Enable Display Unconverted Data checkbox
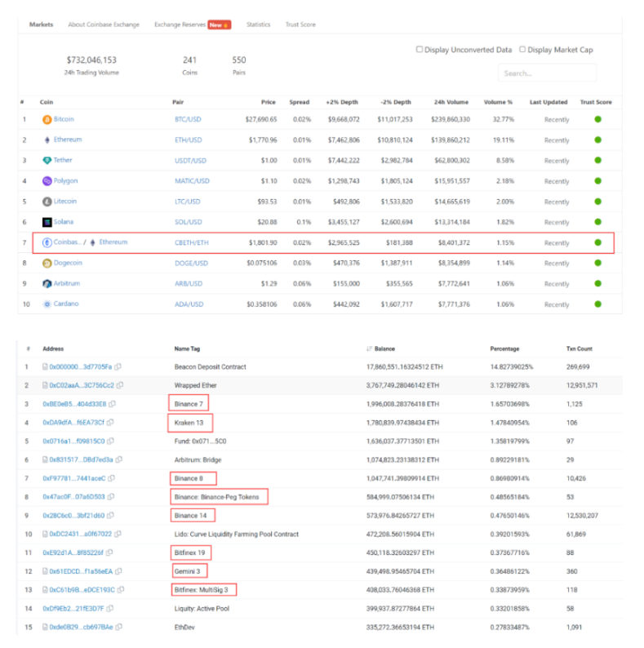The width and height of the screenshot is (644, 648). [420, 50]
